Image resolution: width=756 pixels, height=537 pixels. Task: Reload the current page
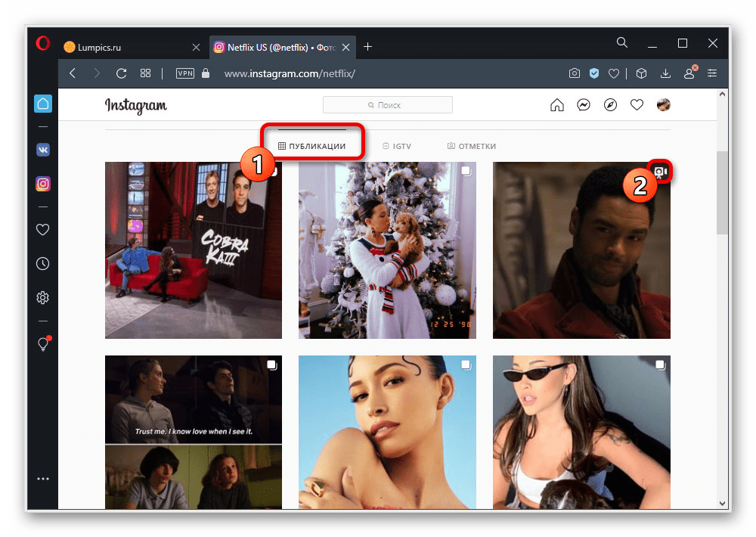(x=122, y=73)
